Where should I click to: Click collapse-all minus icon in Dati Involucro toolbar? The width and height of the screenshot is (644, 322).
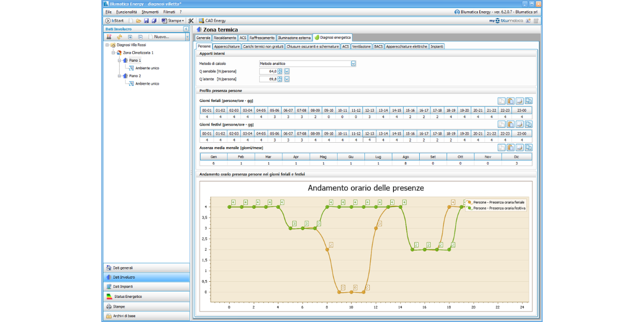point(140,37)
